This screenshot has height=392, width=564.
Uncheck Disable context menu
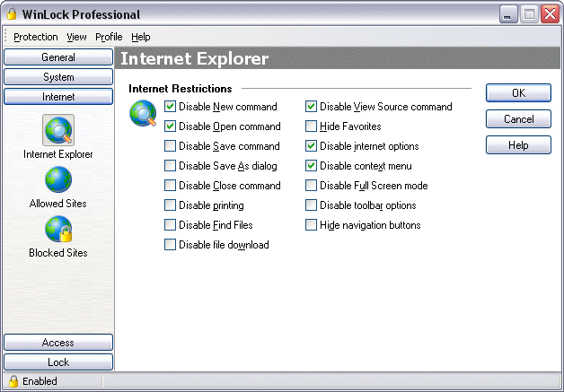(311, 166)
